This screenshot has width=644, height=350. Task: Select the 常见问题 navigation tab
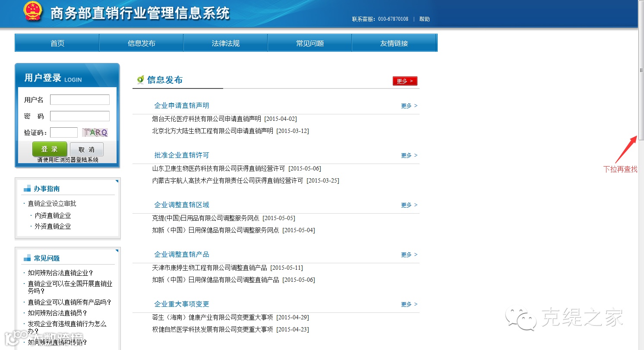[310, 43]
